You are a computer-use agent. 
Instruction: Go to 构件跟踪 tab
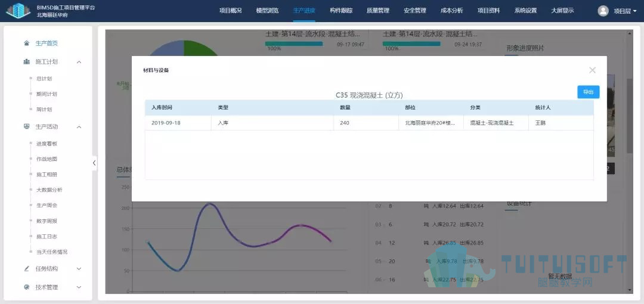[x=341, y=11]
